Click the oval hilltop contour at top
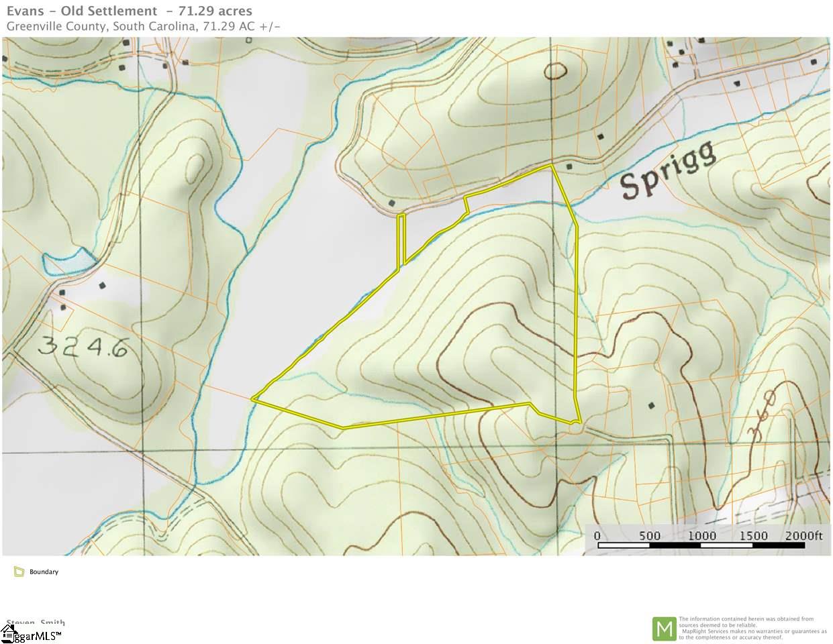The width and height of the screenshot is (833, 644). click(555, 70)
